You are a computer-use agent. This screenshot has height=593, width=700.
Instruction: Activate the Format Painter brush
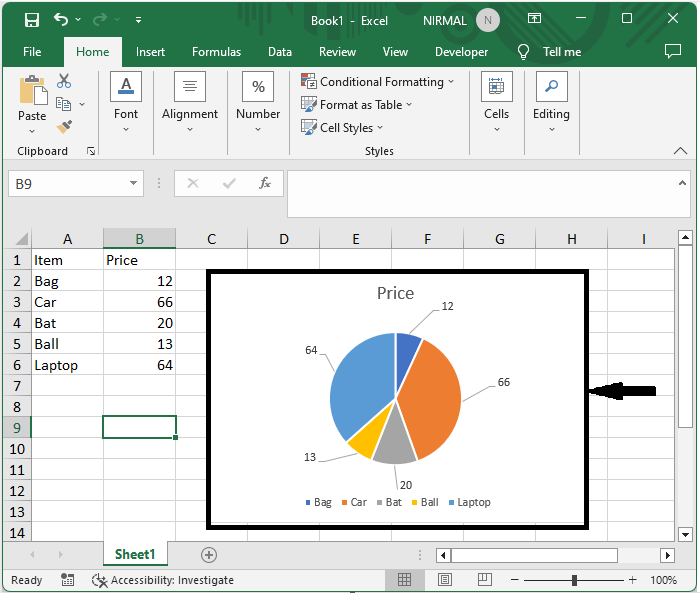click(x=64, y=127)
